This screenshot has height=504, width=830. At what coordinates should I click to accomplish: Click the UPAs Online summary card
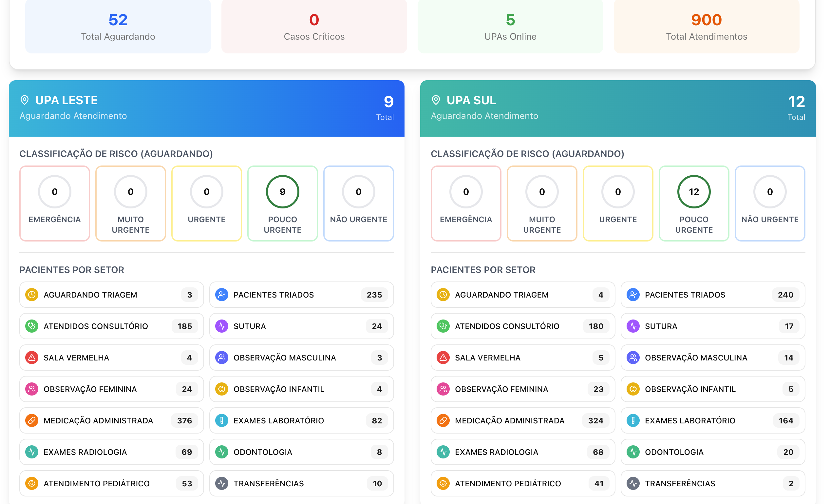click(510, 27)
